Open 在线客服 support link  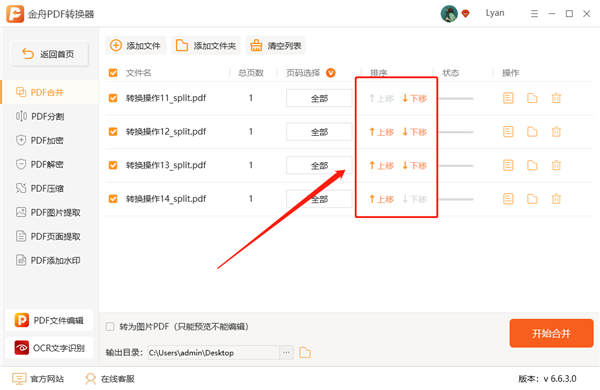click(x=110, y=379)
